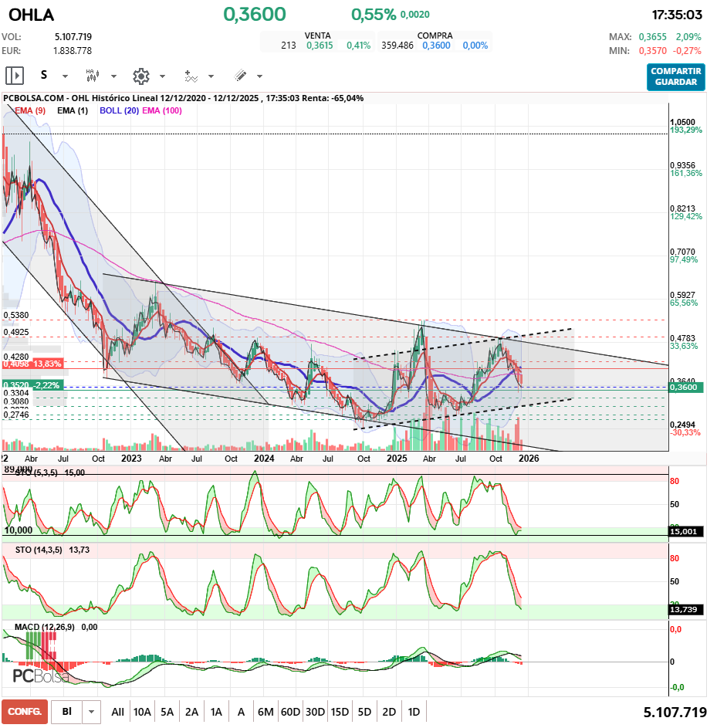Select the 5D time range
Image resolution: width=717 pixels, height=728 pixels.
coord(364,712)
